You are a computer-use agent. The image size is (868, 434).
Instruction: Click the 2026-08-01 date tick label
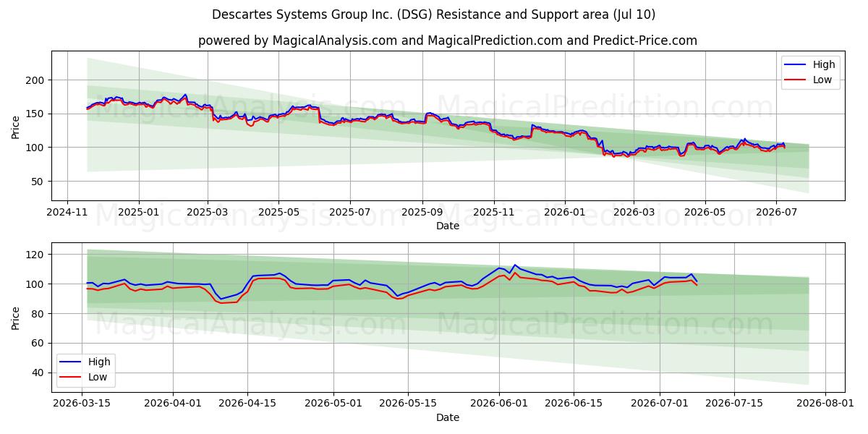825,404
